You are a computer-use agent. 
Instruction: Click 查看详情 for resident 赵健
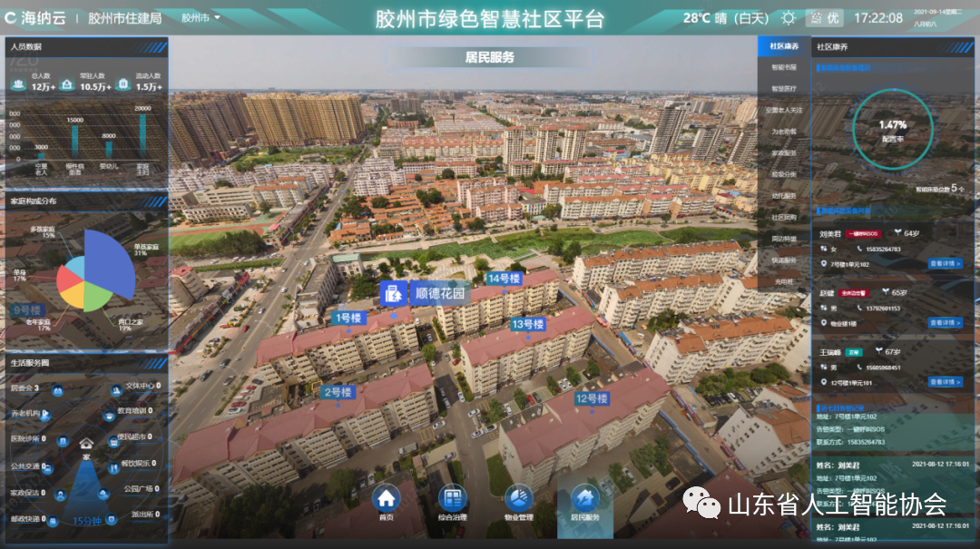pos(945,322)
